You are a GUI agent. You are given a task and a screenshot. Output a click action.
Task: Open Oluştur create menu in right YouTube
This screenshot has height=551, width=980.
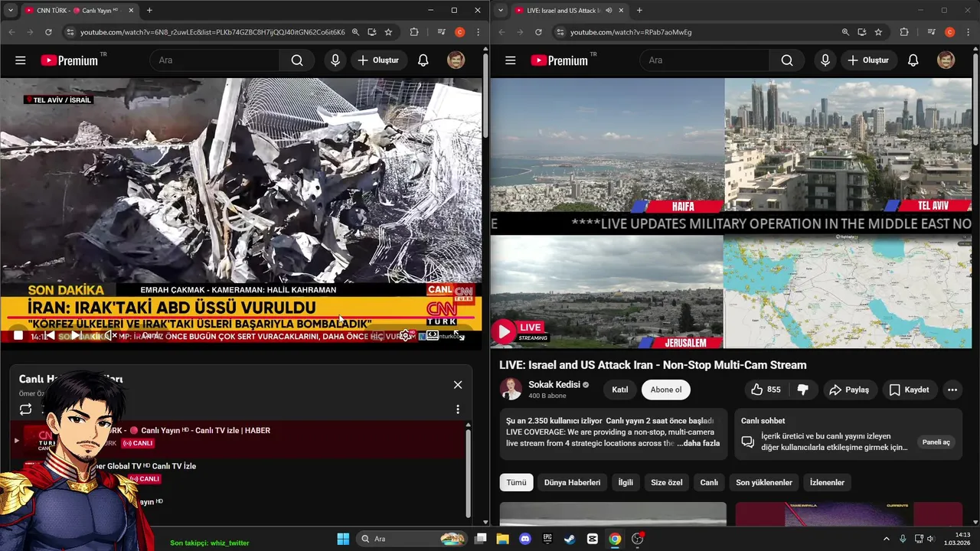pos(870,60)
